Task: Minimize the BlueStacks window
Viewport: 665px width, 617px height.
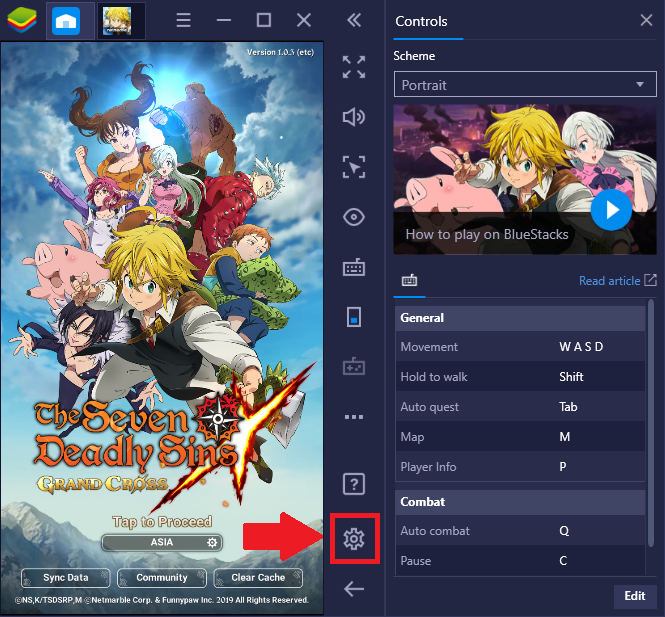Action: coord(224,20)
